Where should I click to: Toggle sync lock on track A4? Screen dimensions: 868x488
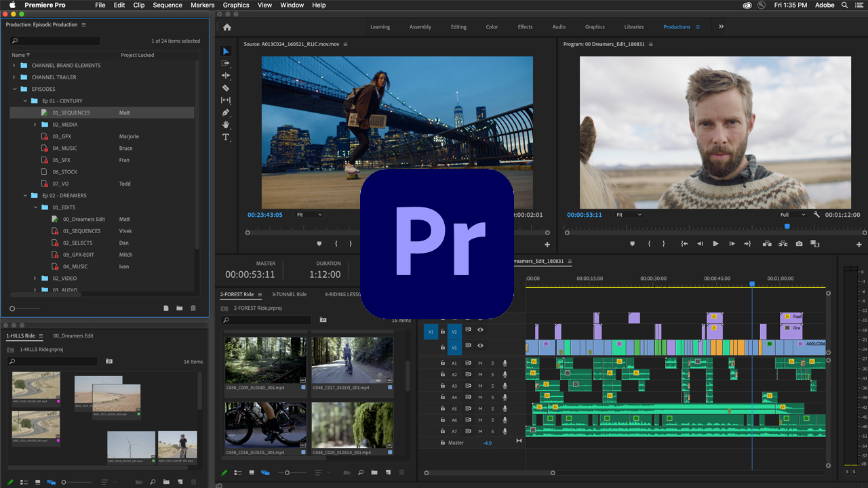click(468, 397)
